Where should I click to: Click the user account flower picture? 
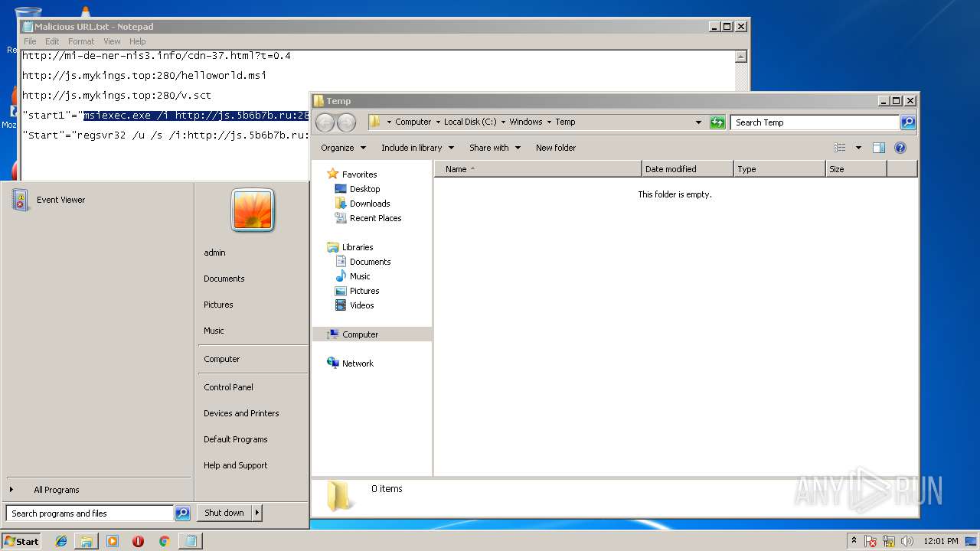[x=253, y=210]
